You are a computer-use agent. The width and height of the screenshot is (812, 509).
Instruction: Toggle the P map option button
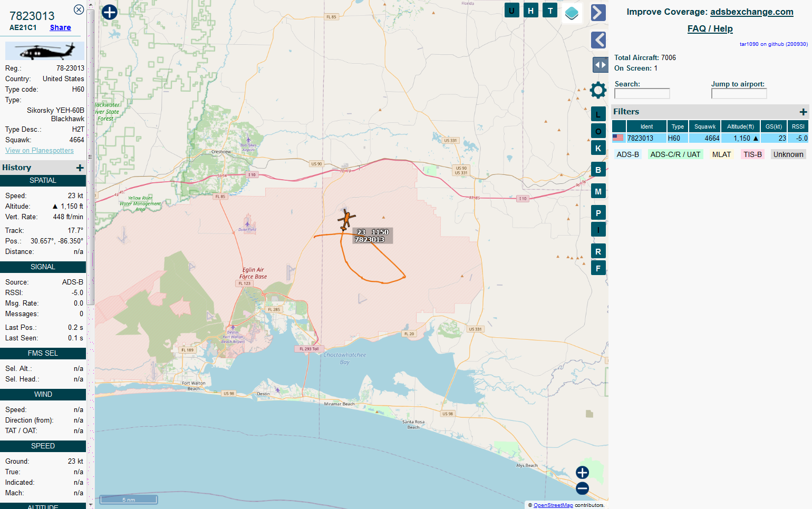(598, 213)
